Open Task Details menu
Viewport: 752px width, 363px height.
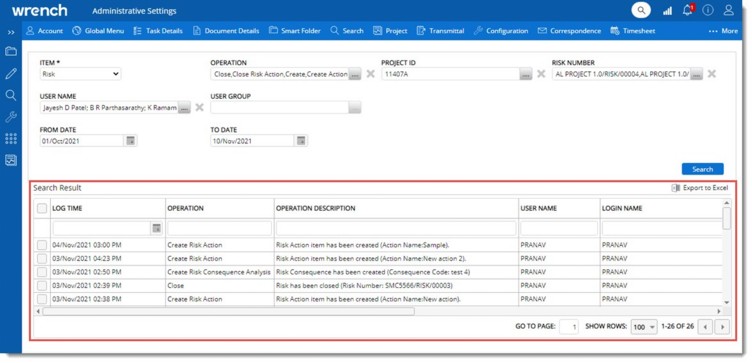pyautogui.click(x=158, y=31)
